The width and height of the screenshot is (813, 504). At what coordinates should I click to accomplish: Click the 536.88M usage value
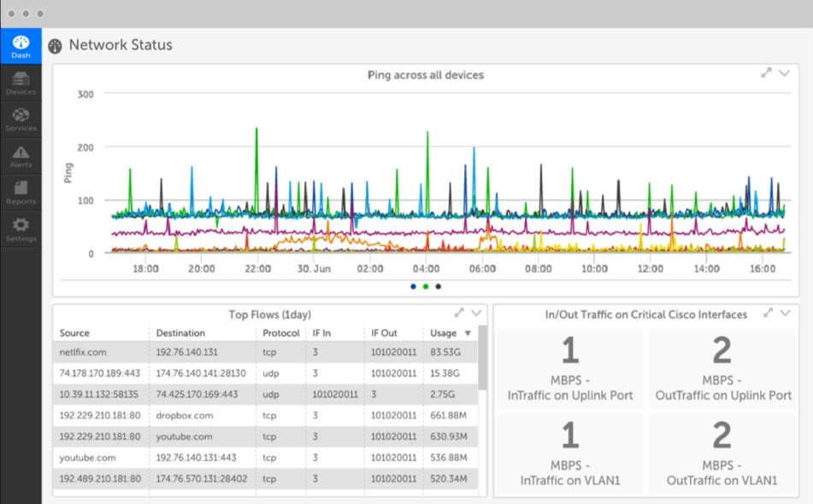[x=449, y=458]
